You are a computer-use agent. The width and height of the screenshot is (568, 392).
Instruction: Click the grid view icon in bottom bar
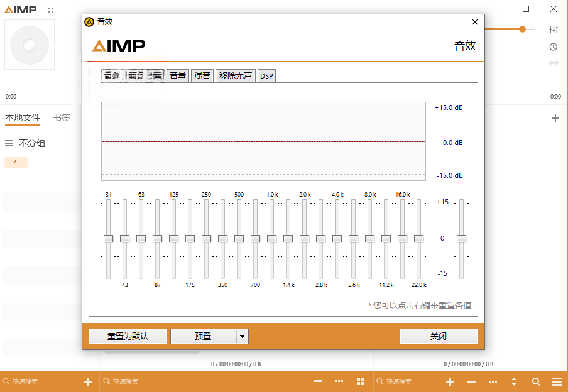point(361,381)
